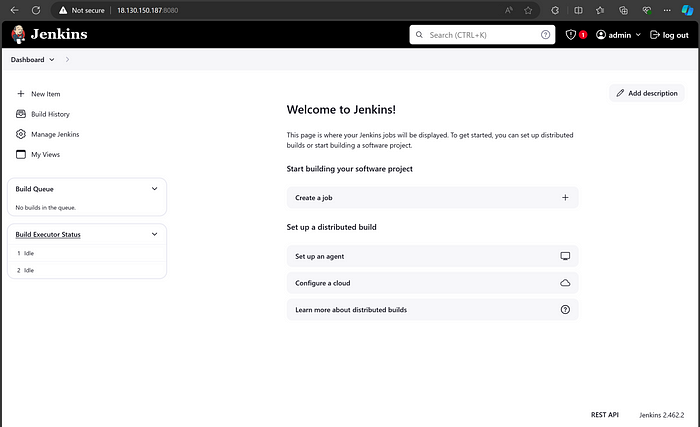Open My Views
This screenshot has width=700, height=427.
point(45,155)
